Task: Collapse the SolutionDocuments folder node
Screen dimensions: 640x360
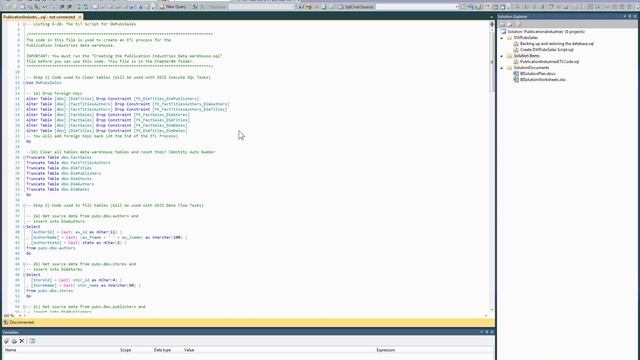Action: (502, 68)
